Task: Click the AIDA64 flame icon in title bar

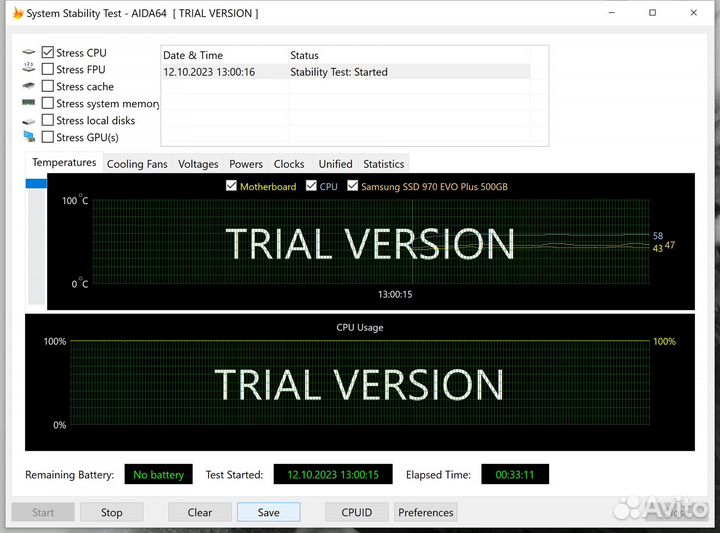Action: 18,13
